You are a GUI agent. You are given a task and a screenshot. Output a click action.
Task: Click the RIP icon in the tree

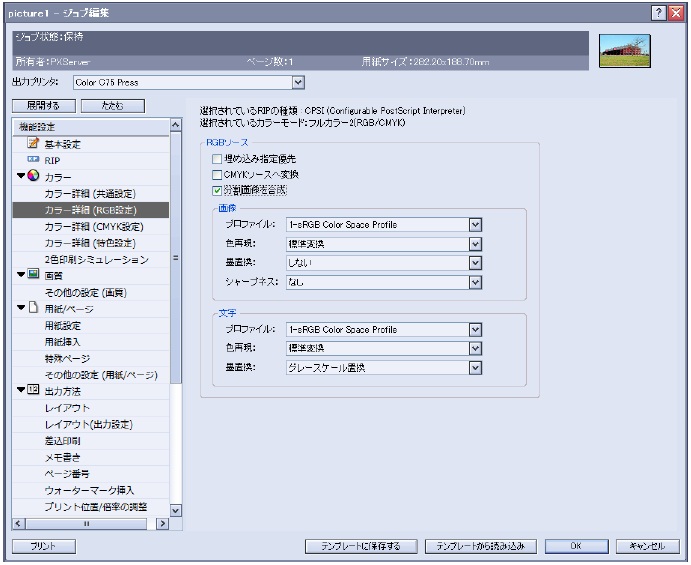point(32,160)
